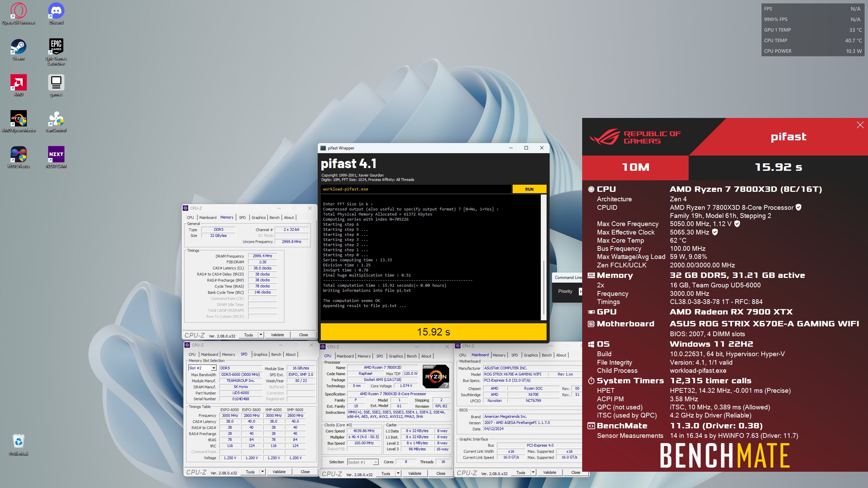This screenshot has height=488, width=868.
Task: Click Close in CPU-Z SPD window
Action: click(305, 472)
